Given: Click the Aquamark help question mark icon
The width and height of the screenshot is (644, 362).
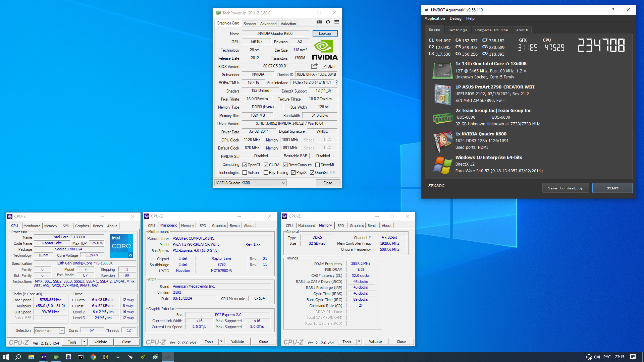Looking at the screenshot, I should tap(613, 10).
